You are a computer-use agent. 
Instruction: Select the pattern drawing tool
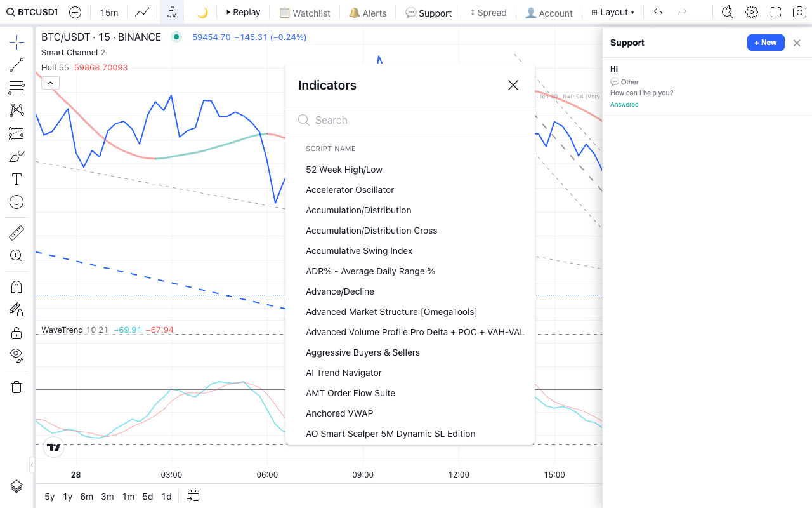click(x=16, y=110)
